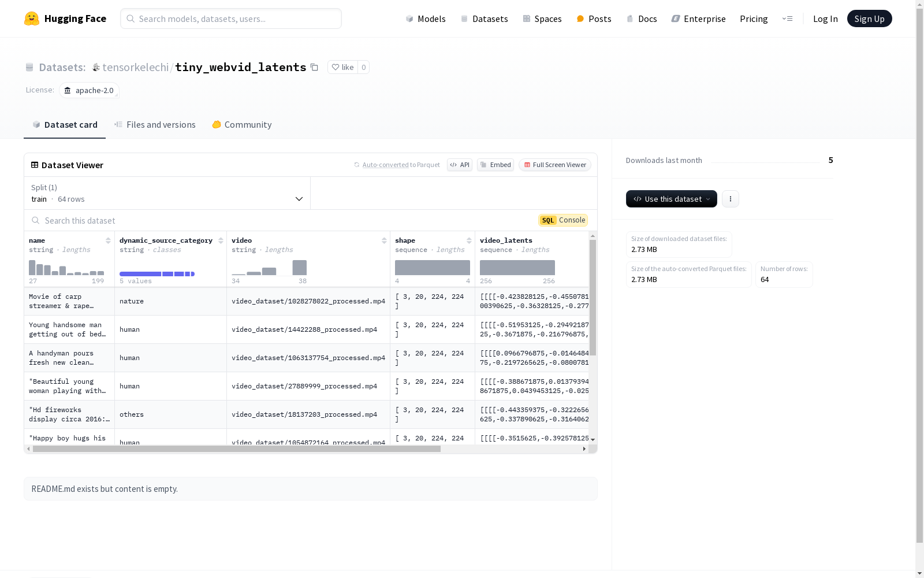Click the video_dataset/27889999_processed.mp4 cell

pyautogui.click(x=308, y=386)
